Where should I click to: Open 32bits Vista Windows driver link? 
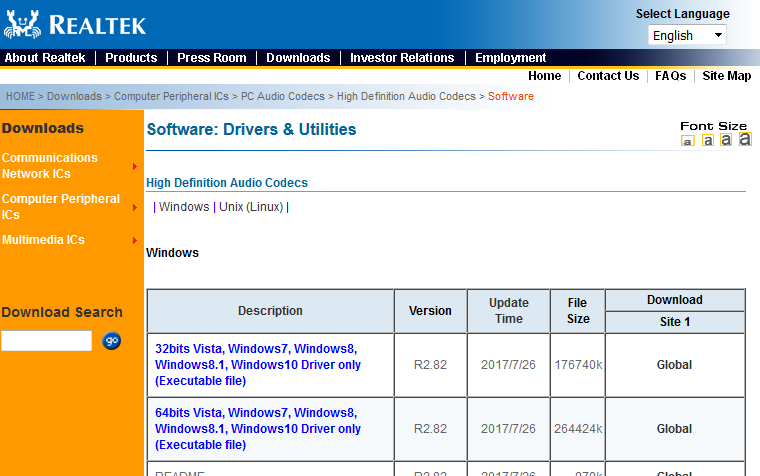257,365
